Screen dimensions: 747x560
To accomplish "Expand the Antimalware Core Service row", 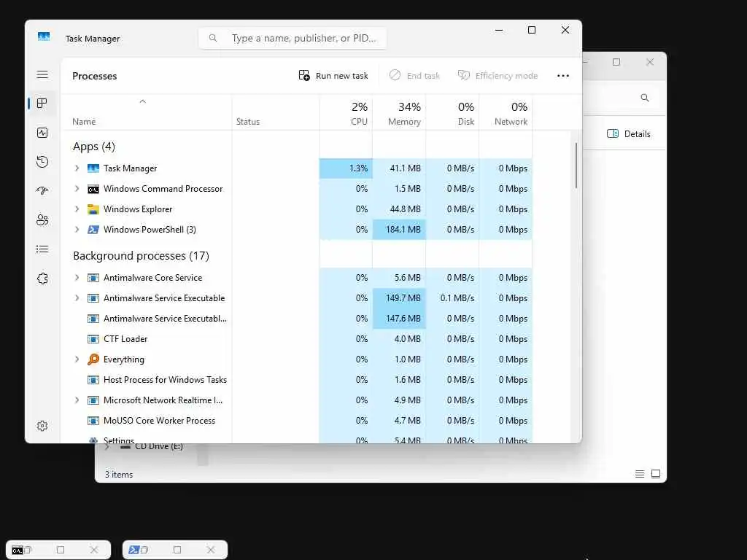I will click(77, 278).
